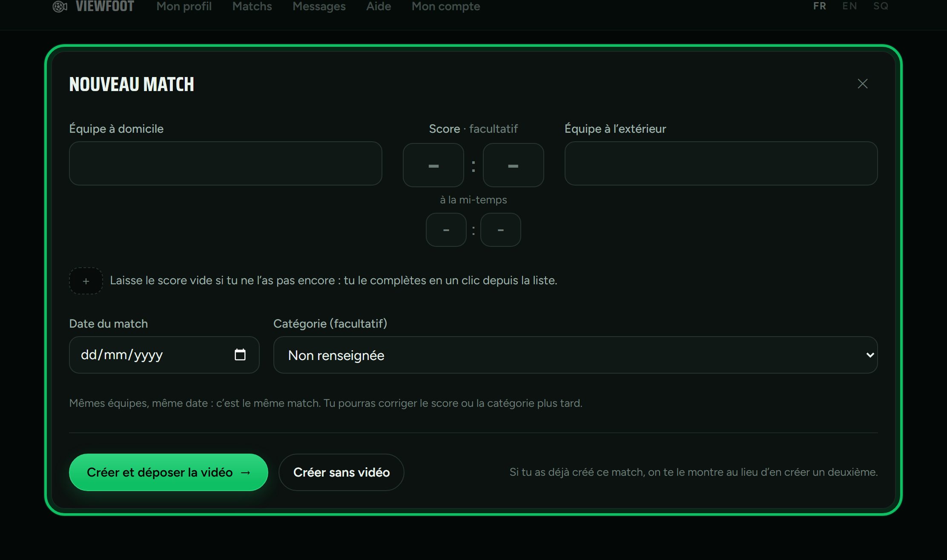Click Créer et déposer la vidéo button
The image size is (947, 560).
[x=169, y=472]
